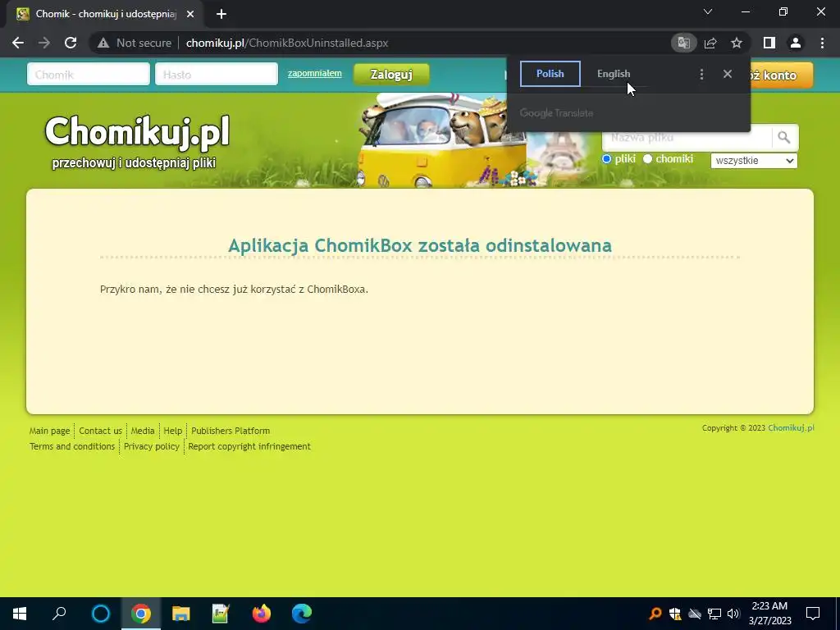The width and height of the screenshot is (840, 630).
Task: Select the Polish tab in translate popup
Action: point(550,74)
